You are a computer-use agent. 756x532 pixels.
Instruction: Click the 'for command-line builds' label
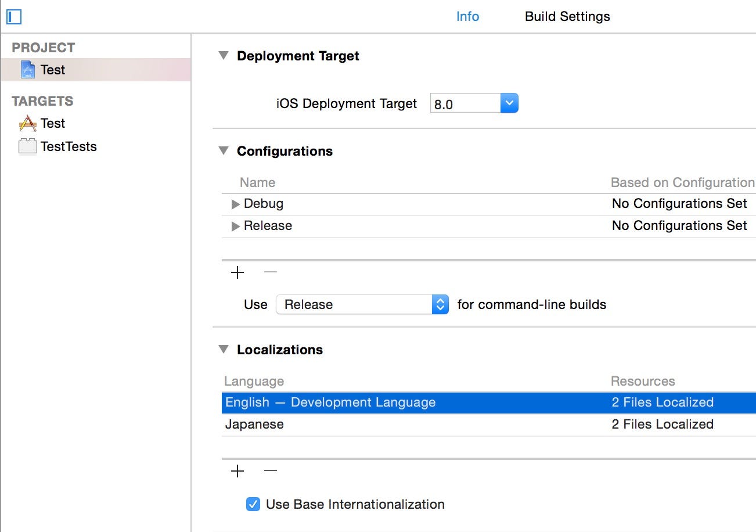pyautogui.click(x=532, y=304)
